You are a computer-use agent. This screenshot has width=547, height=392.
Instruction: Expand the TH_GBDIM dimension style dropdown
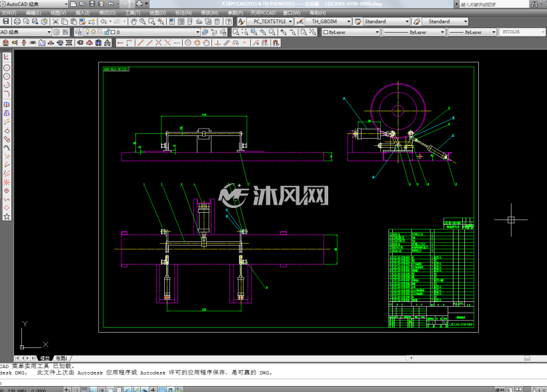coord(348,21)
